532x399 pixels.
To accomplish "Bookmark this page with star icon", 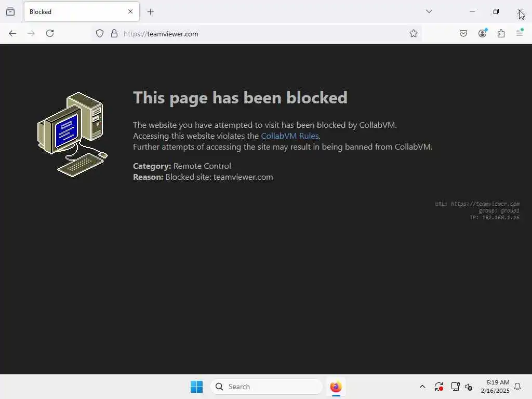I will coord(413,33).
